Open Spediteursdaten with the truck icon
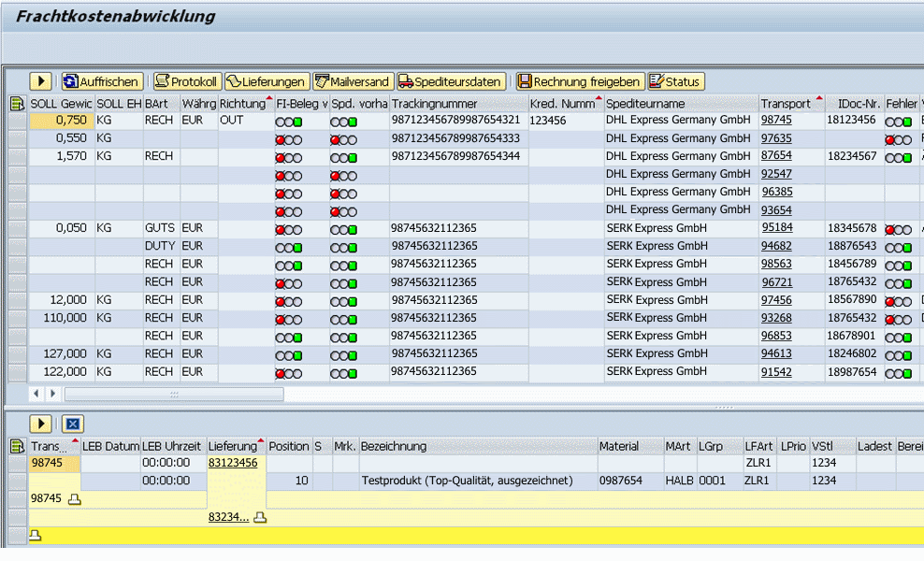The image size is (924, 561). (x=451, y=82)
